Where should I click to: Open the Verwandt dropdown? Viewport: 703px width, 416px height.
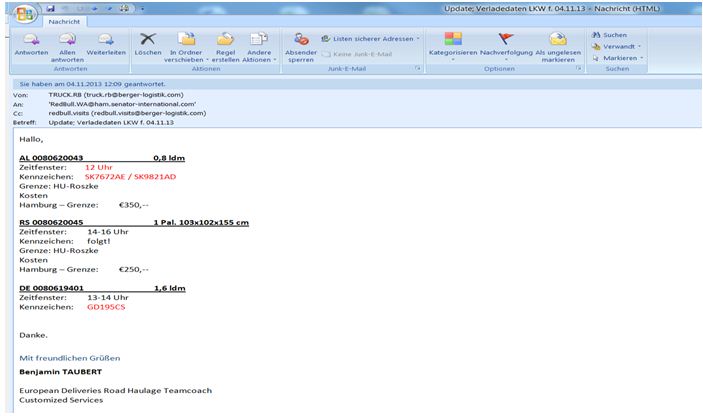tap(616, 47)
